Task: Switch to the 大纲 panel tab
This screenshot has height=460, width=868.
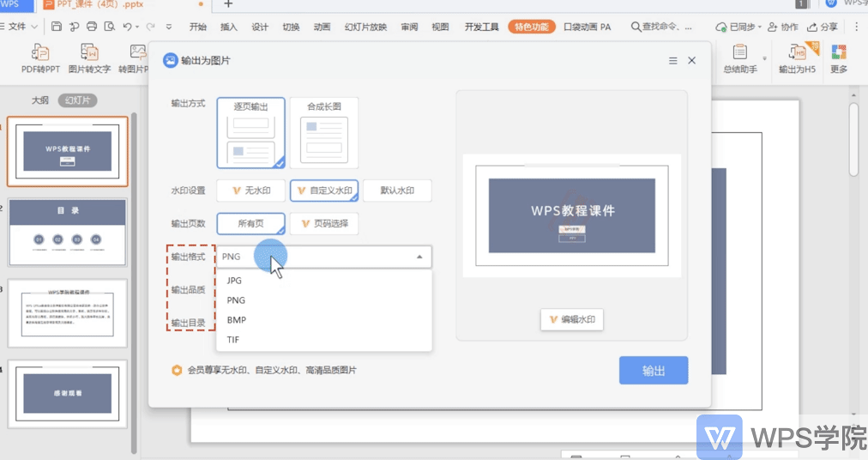Action: (x=39, y=100)
